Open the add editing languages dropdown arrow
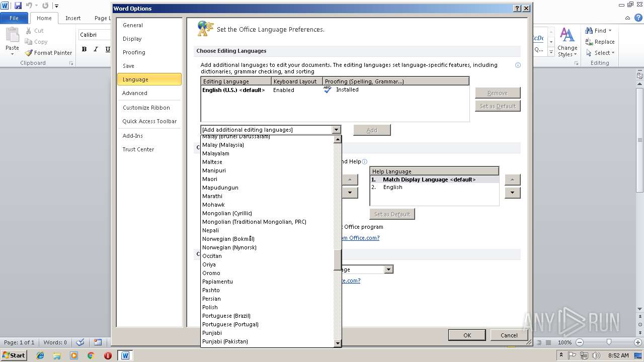Viewport: 644px width, 362px height. coord(336,130)
